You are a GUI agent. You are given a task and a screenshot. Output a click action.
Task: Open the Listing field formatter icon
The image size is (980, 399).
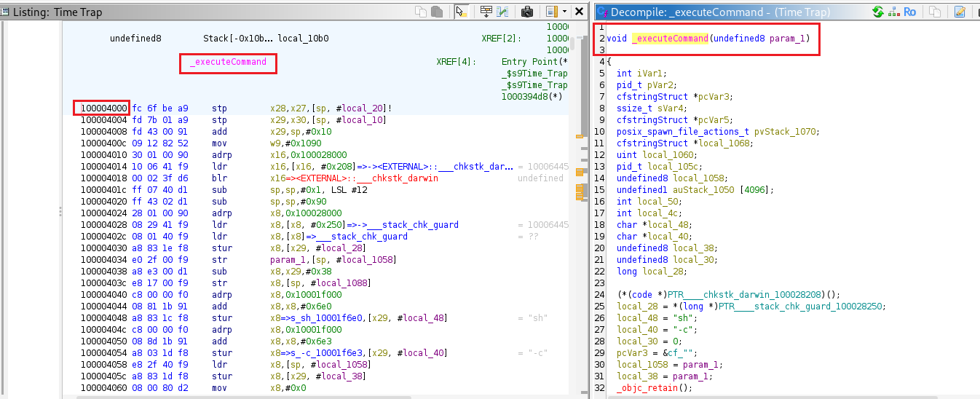click(x=486, y=12)
